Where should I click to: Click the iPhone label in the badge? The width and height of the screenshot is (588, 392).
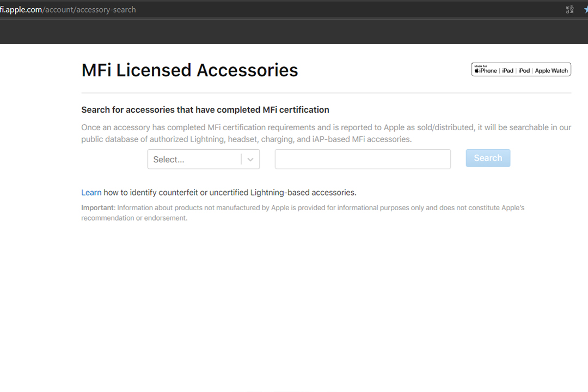[488, 71]
